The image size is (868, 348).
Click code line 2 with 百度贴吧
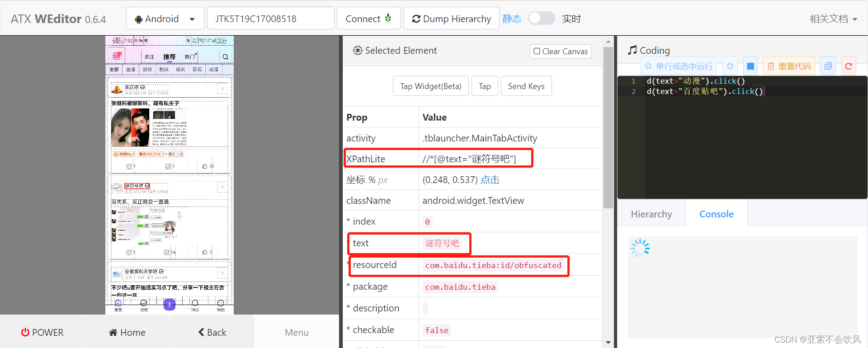click(x=704, y=91)
